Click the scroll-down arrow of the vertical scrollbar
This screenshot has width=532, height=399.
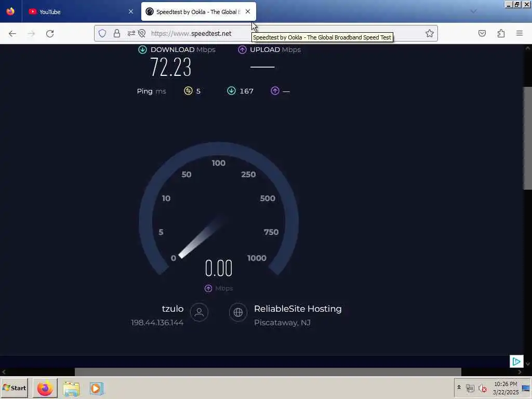[x=528, y=364]
